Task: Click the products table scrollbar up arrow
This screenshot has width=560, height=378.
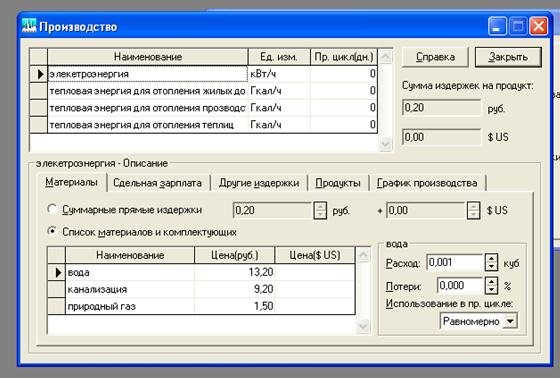Action: pos(385,56)
